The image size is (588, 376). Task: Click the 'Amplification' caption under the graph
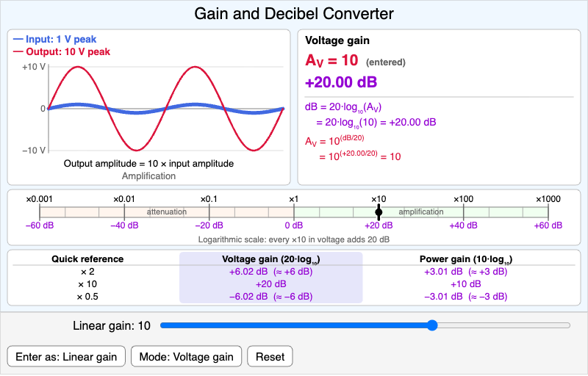148,176
